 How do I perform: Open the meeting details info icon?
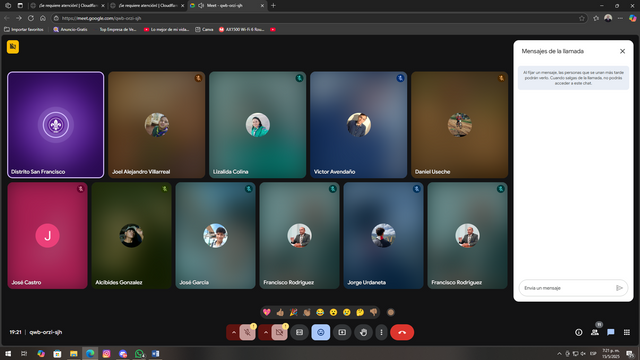coord(579,332)
